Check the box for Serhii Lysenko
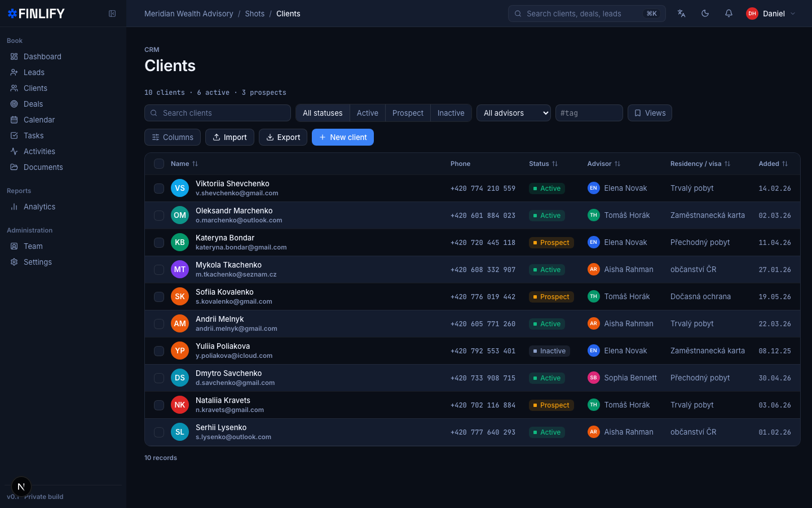Screen dimensions: 812x508 click(159, 432)
